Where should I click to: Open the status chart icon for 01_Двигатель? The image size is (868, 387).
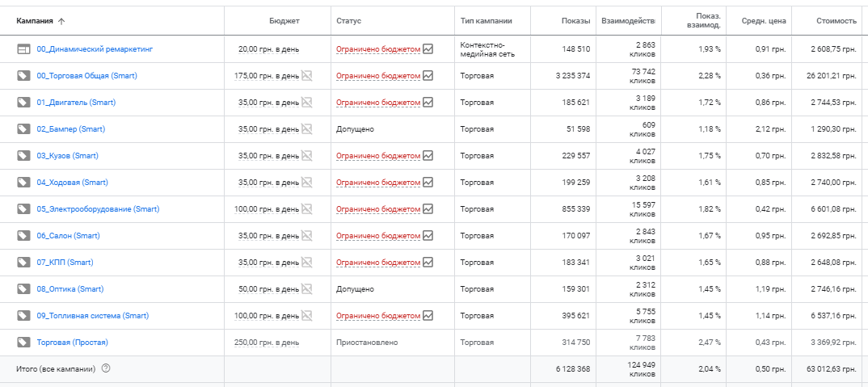point(428,102)
